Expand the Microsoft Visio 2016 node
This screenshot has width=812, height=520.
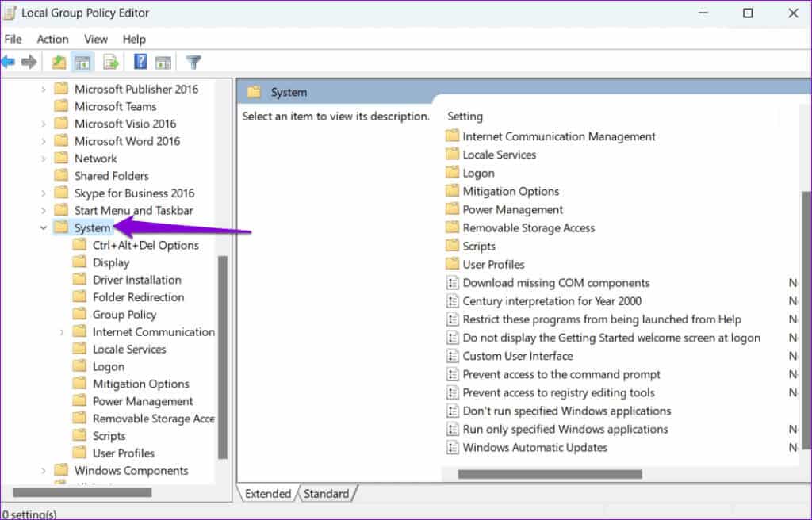click(44, 124)
